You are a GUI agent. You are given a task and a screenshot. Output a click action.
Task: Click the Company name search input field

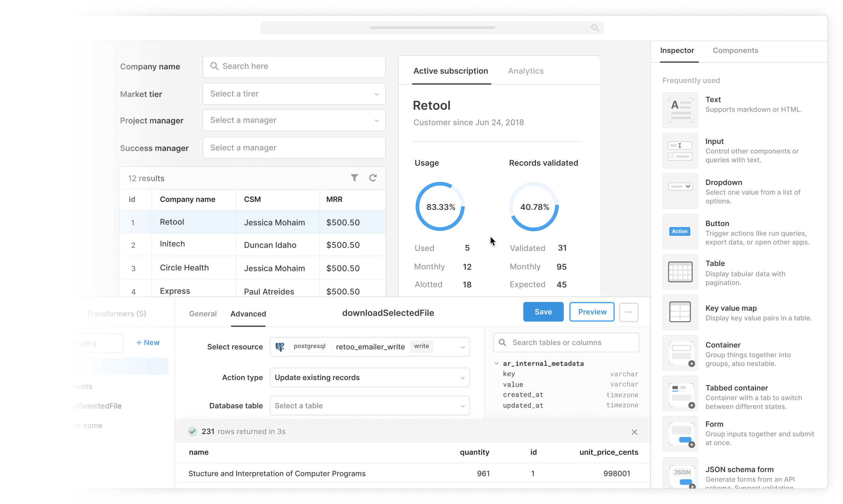294,66
